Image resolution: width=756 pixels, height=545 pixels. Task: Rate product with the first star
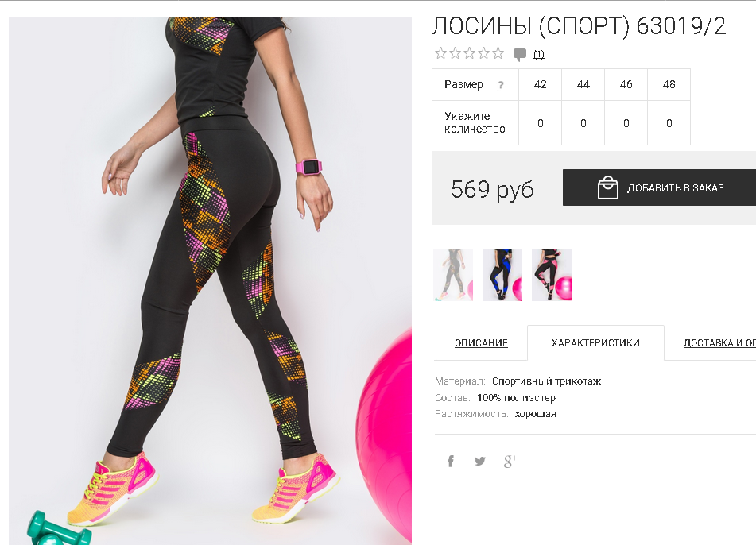[440, 53]
